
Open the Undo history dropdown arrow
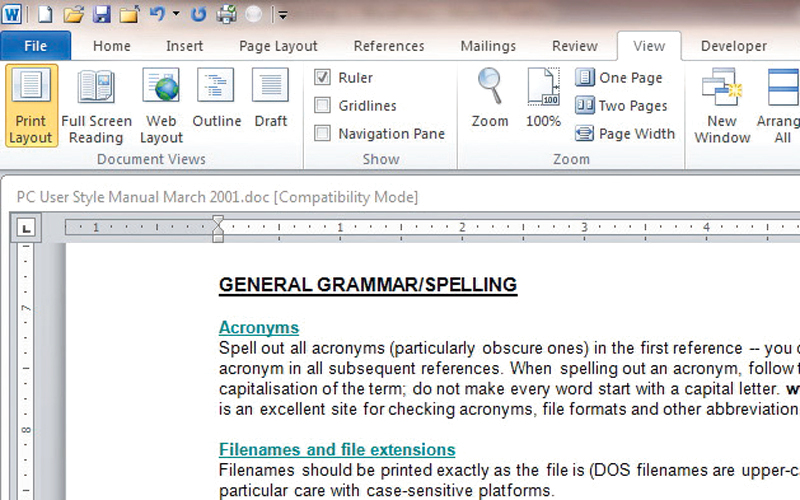point(176,14)
